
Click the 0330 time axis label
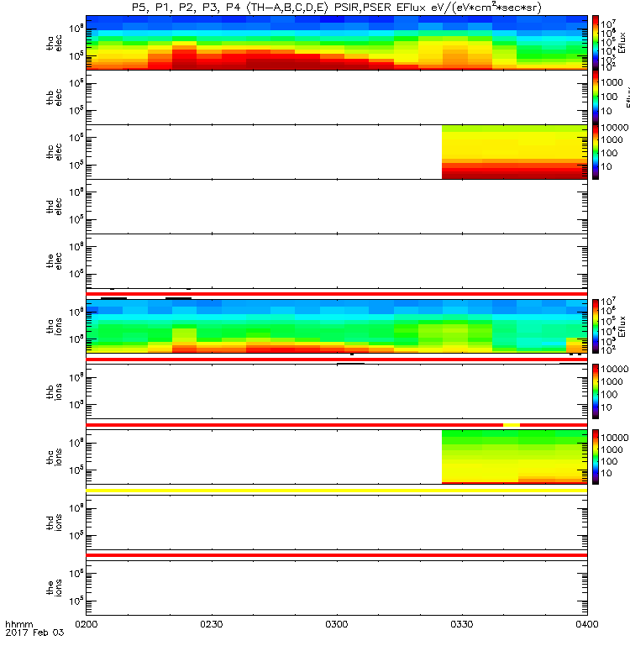pyautogui.click(x=462, y=624)
